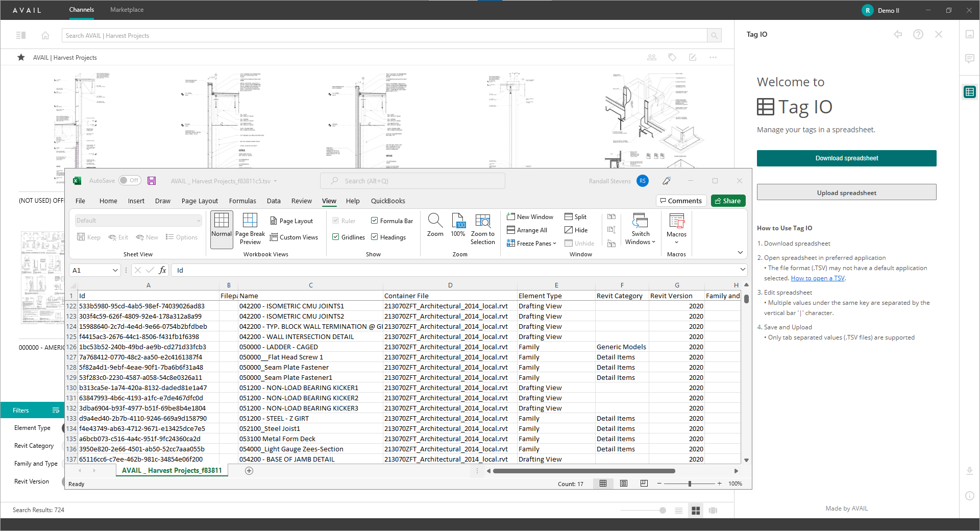Open the comments icon in right rail

(970, 59)
